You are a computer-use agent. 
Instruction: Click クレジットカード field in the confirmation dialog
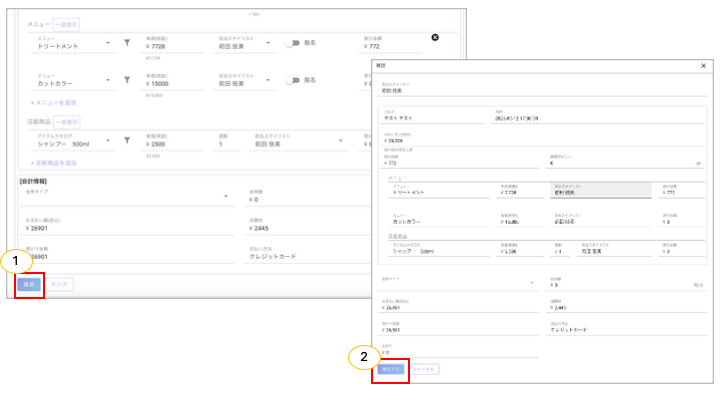point(626,328)
